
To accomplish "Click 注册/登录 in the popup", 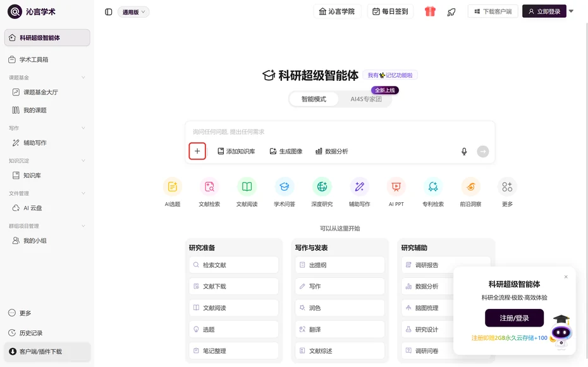I will [x=514, y=318].
